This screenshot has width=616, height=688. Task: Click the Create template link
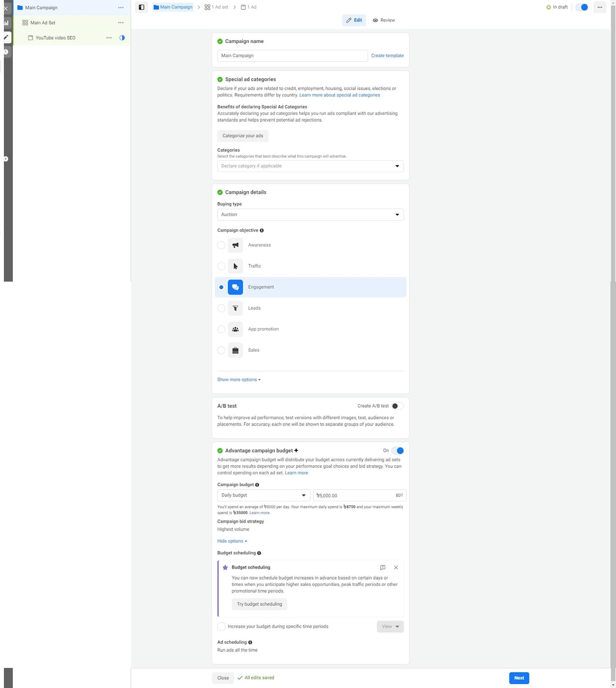(387, 55)
